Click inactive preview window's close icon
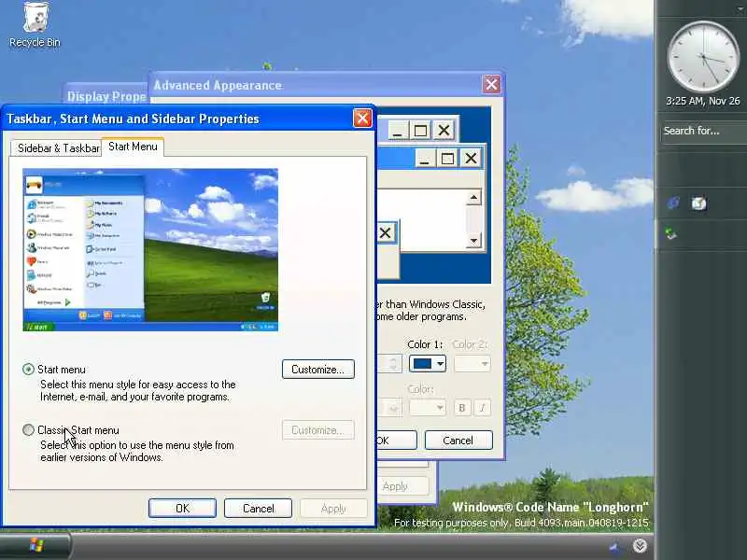 click(444, 130)
